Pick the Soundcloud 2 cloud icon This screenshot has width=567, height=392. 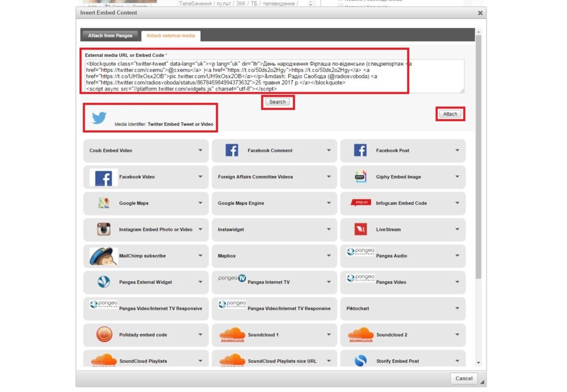point(361,335)
